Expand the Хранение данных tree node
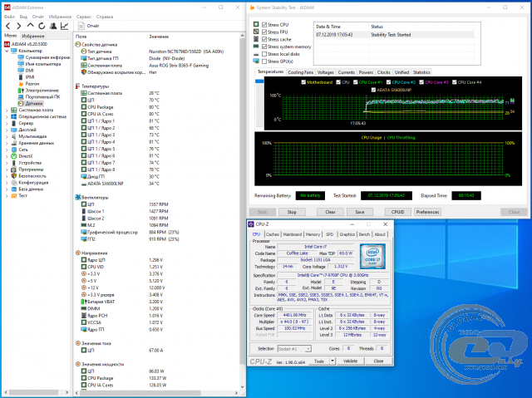Screen dimensions: 532x398 click(7, 143)
